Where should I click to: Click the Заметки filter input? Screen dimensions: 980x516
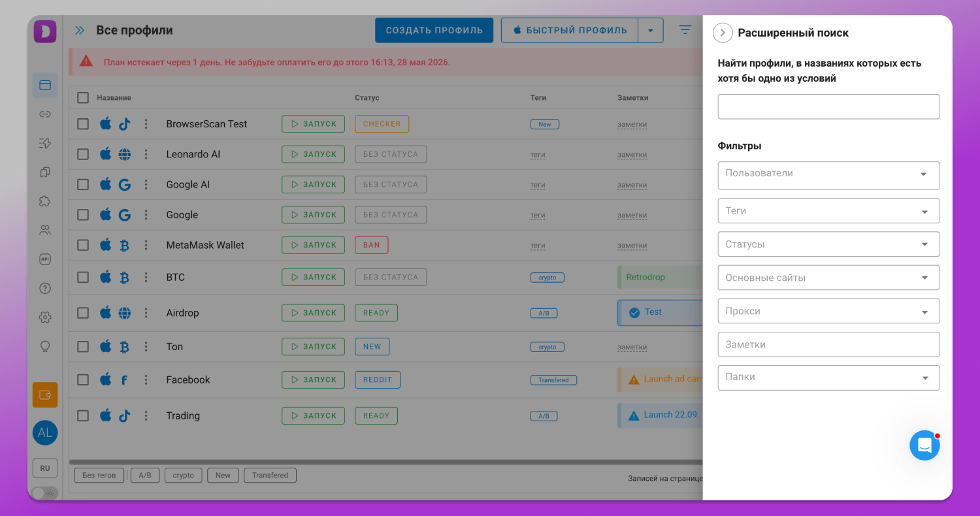[828, 344]
